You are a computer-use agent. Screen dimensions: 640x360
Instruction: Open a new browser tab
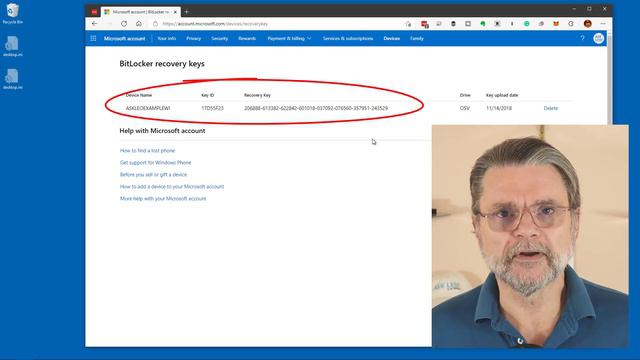[x=187, y=12]
